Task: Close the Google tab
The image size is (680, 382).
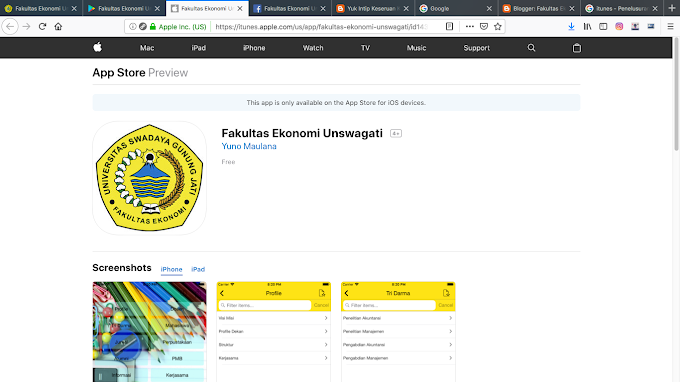Action: [x=489, y=8]
